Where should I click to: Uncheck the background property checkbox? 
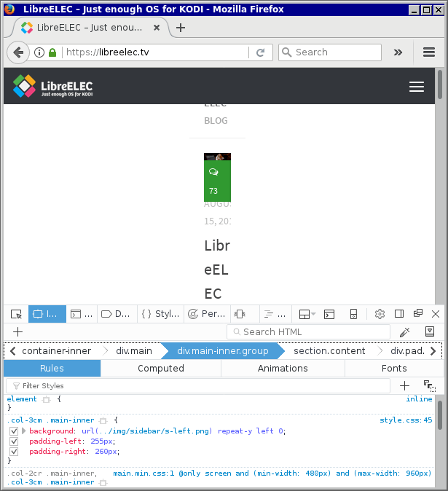pos(14,431)
